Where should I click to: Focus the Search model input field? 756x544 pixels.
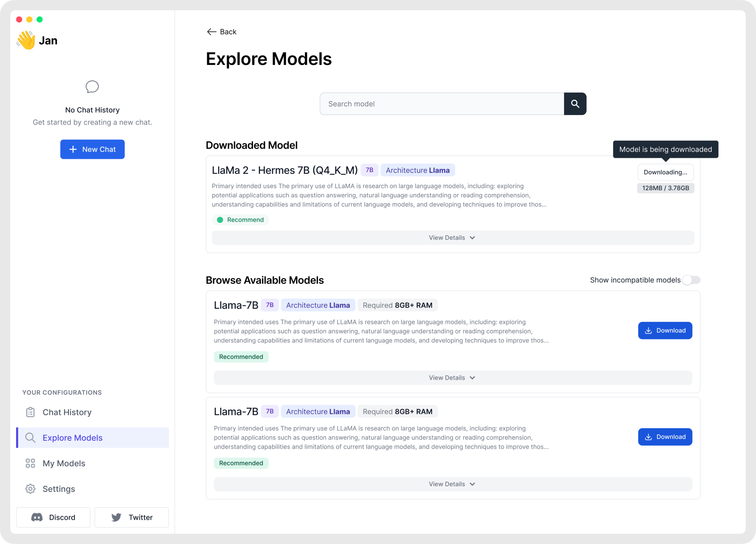click(x=442, y=104)
